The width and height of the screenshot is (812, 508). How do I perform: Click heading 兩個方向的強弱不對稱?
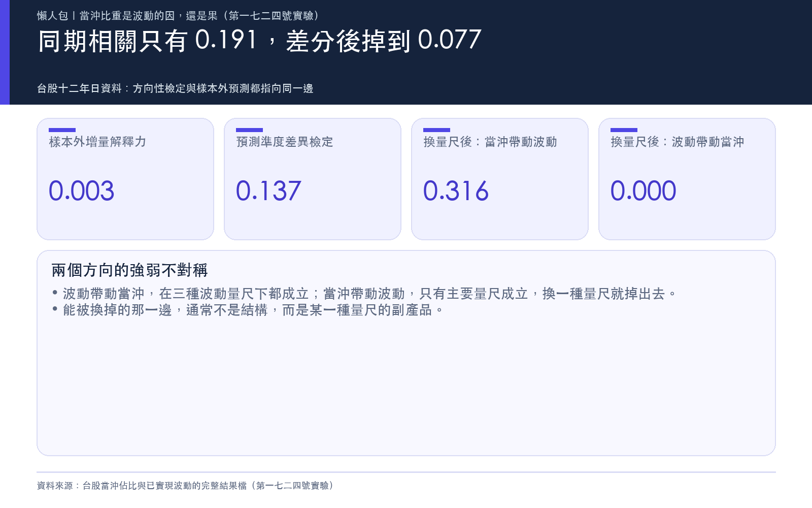pyautogui.click(x=130, y=270)
